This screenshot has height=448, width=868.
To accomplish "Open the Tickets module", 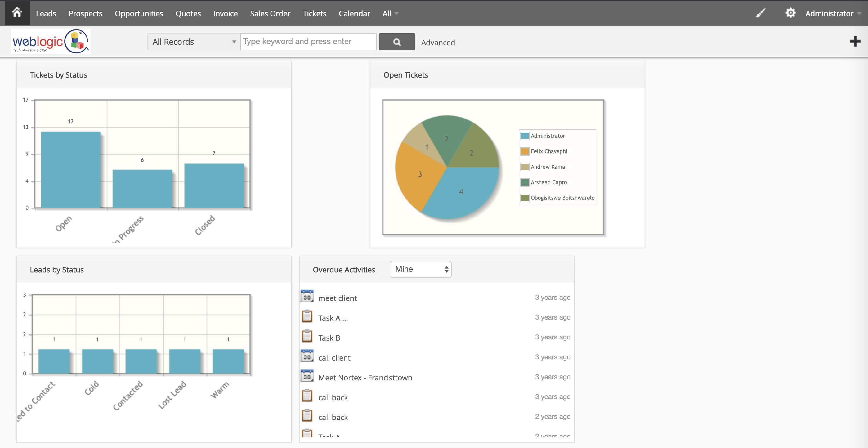I will (314, 13).
